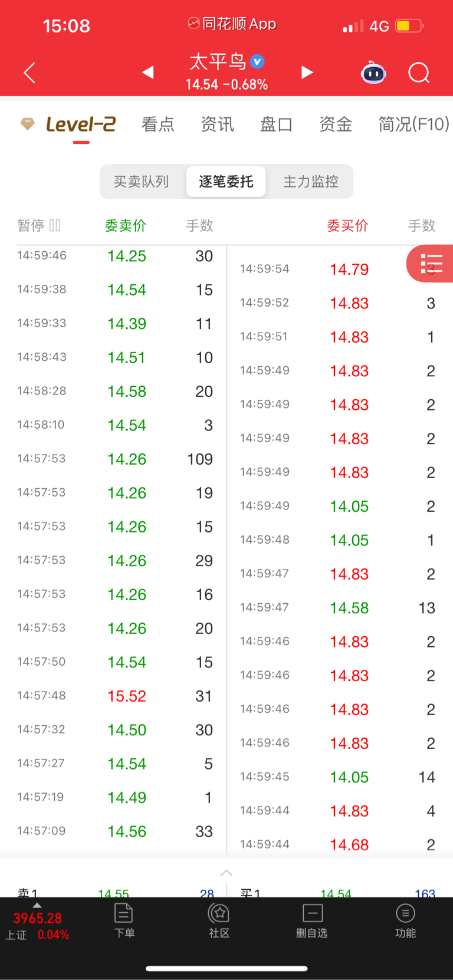This screenshot has width=453, height=980.
Task: Select buy order at 14:59:54 price 14.79
Action: pos(337,269)
